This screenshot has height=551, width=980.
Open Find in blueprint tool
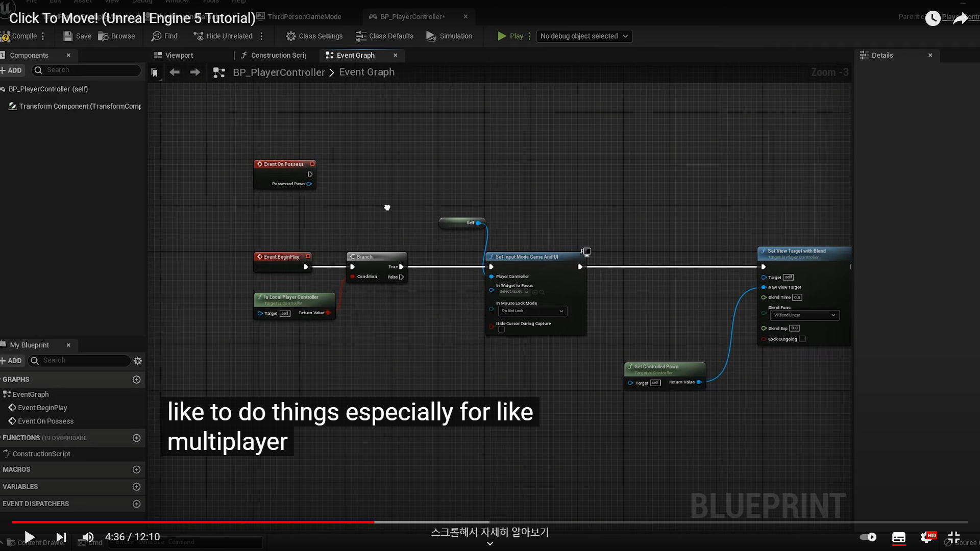click(157, 36)
